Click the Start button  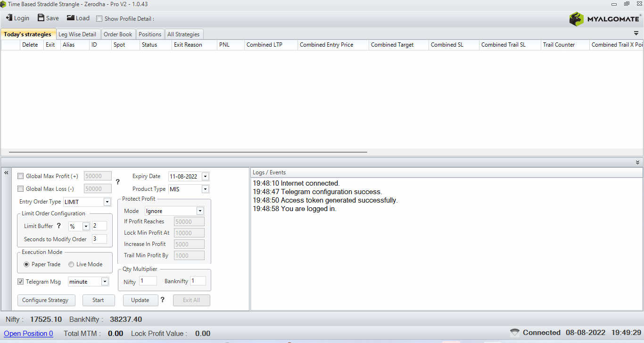point(99,300)
